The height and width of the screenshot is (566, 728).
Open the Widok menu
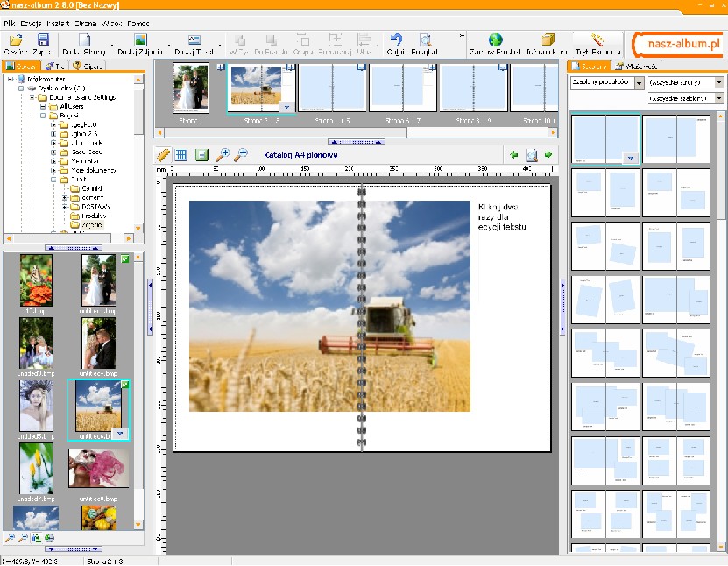[x=112, y=23]
